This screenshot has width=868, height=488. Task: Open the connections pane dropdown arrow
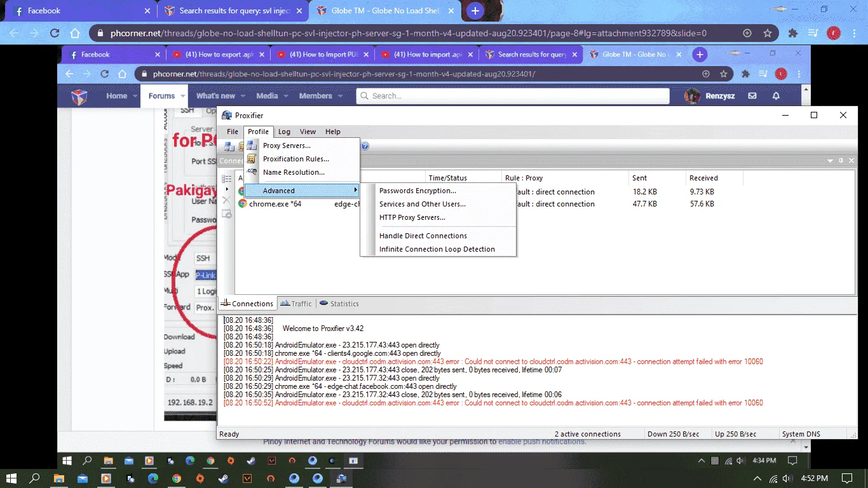(831, 161)
